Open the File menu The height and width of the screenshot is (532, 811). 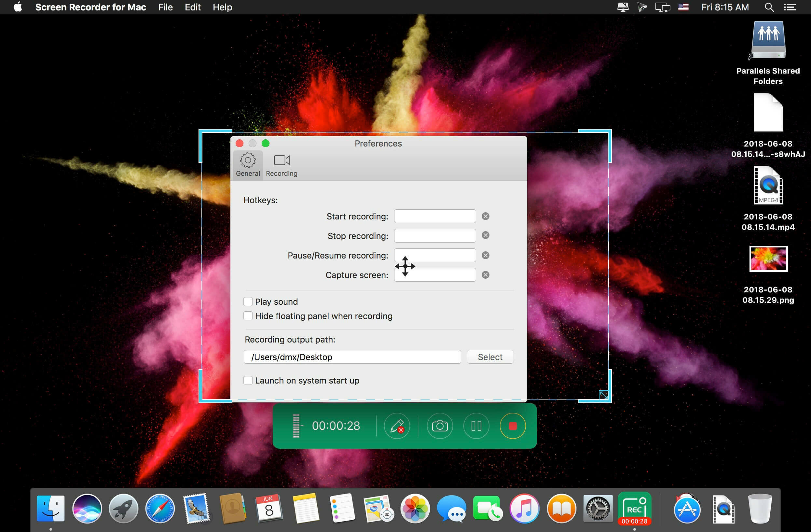click(x=165, y=7)
